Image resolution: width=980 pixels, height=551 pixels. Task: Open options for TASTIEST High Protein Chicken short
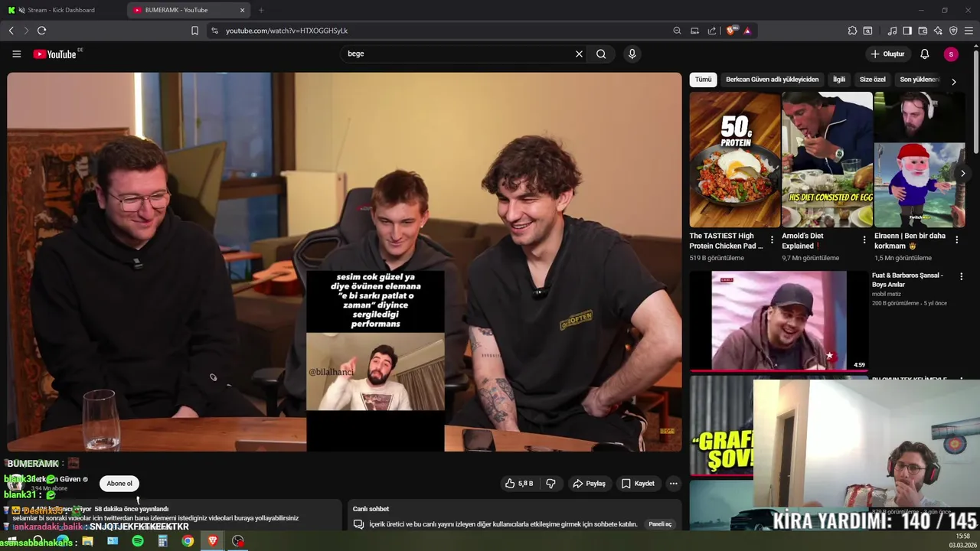pos(772,240)
